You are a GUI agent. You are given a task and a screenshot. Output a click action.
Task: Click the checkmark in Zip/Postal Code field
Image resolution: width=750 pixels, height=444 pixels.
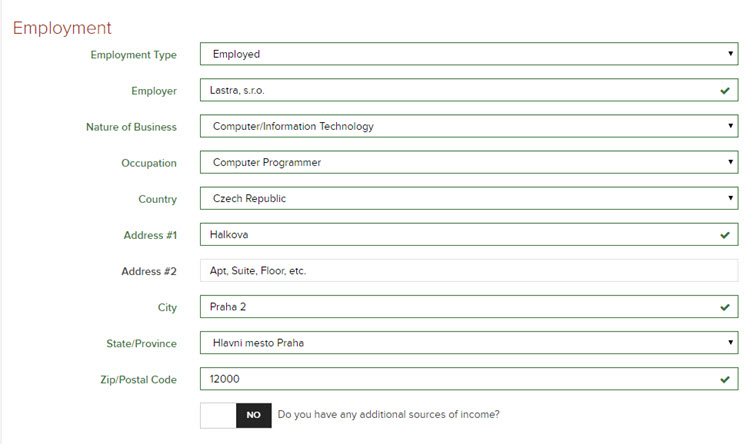tap(725, 380)
